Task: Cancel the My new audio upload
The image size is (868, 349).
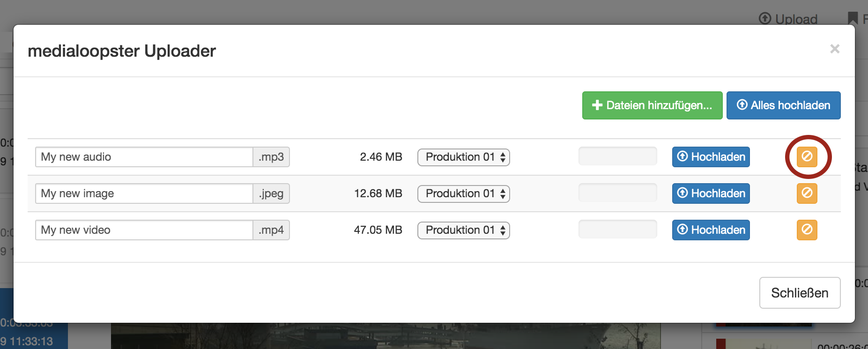Action: pos(807,156)
